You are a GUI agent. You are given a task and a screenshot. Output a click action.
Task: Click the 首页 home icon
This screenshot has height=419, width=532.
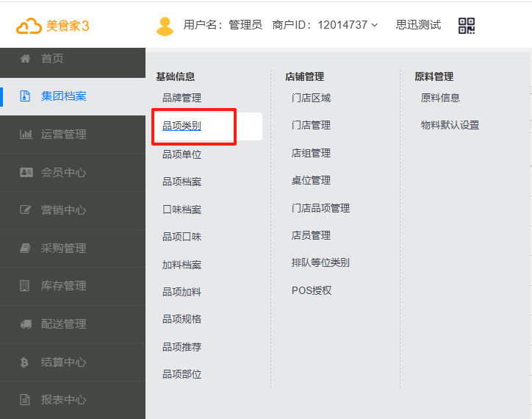pyautogui.click(x=26, y=59)
